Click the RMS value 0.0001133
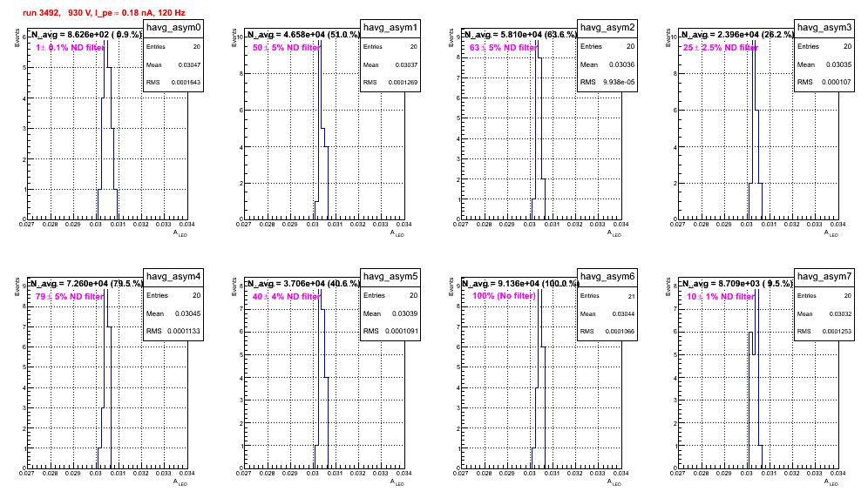The width and height of the screenshot is (868, 498). click(x=185, y=331)
